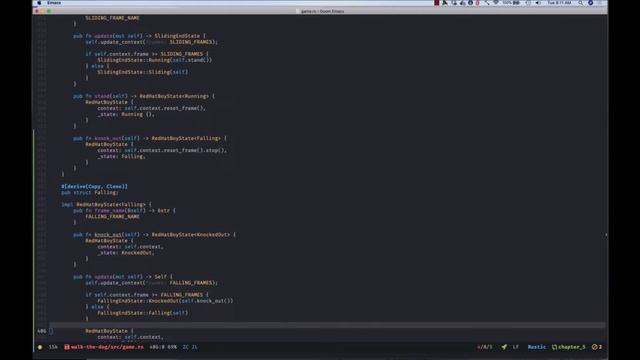Click the reset_frame().stop() line
The image size is (640, 360).
click(162, 150)
